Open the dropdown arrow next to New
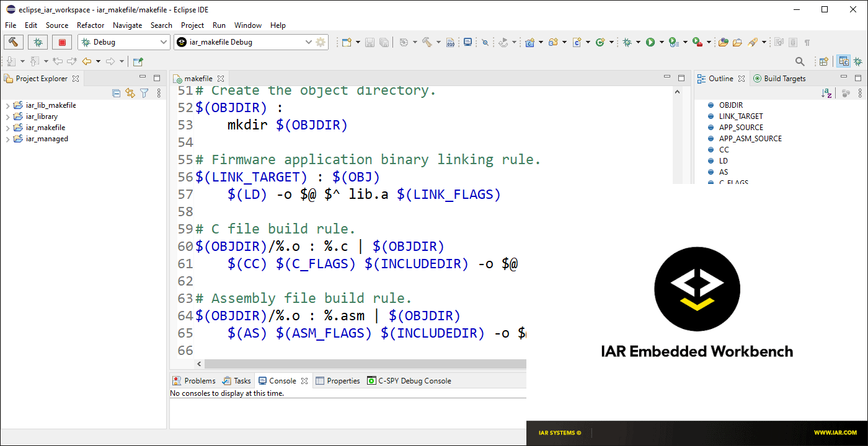Image resolution: width=868 pixels, height=446 pixels. tap(357, 42)
